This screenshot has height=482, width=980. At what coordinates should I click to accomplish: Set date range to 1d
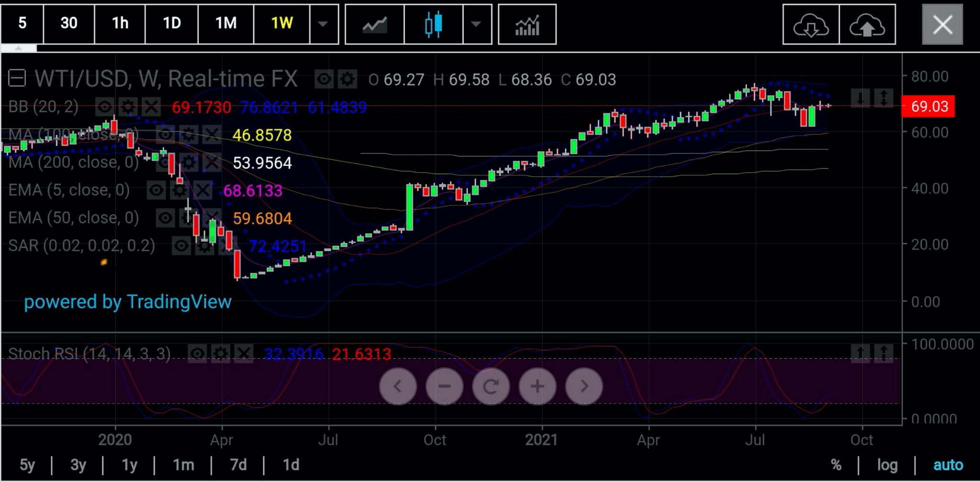[290, 465]
